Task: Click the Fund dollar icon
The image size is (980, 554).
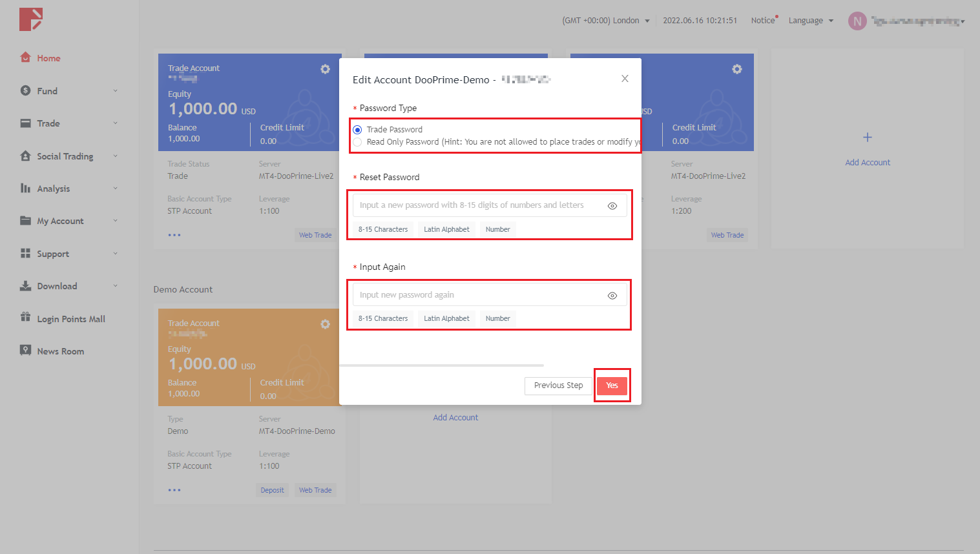Action: [25, 90]
